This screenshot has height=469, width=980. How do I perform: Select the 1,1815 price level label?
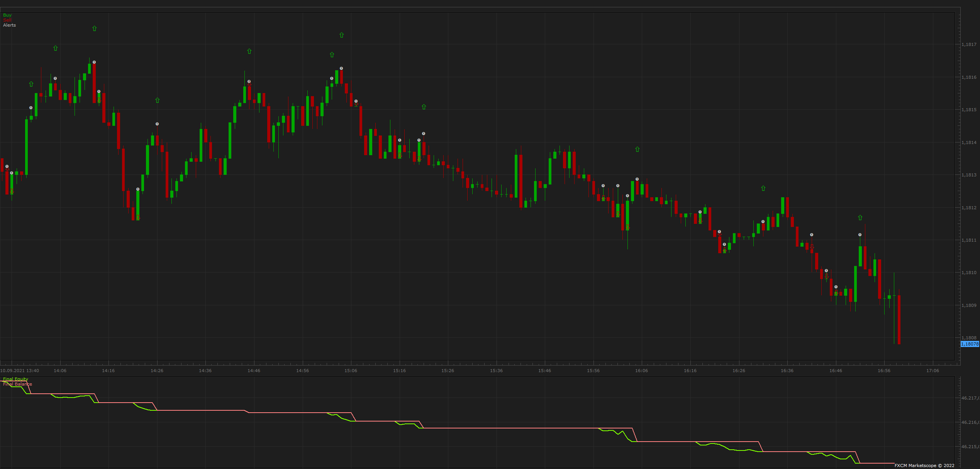pos(969,110)
